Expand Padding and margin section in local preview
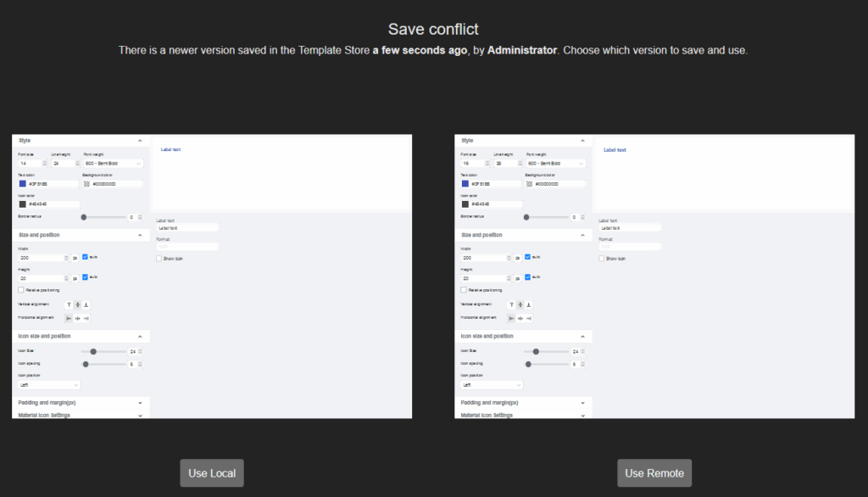 point(140,403)
